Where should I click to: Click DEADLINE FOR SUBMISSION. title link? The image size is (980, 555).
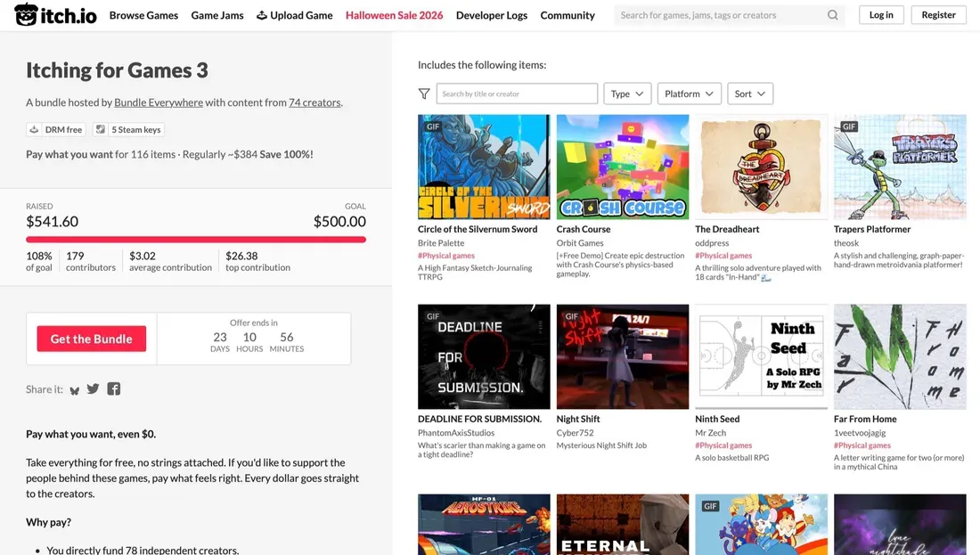[479, 420]
